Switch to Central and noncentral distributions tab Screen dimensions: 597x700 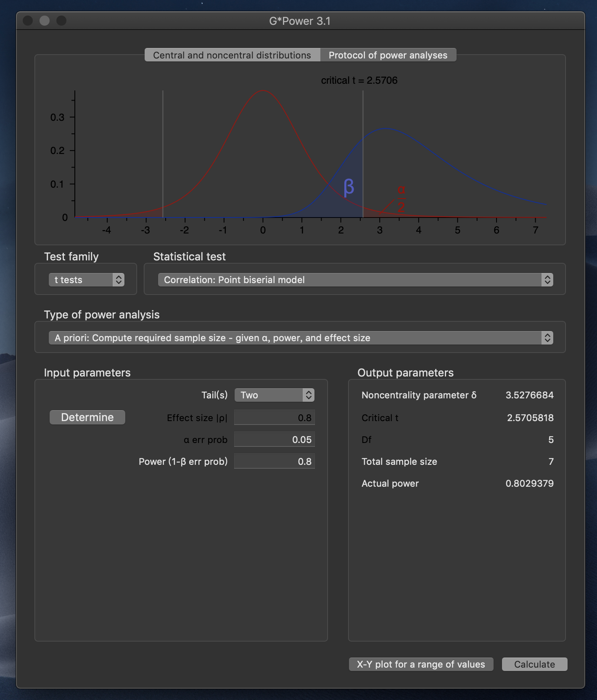232,55
